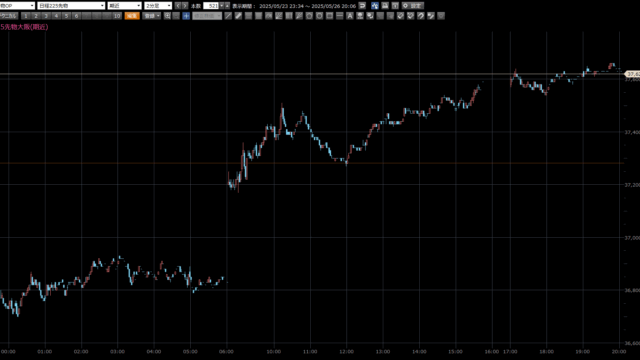
Task: Click the return arrow icon after the date range
Action: [x=362, y=6]
